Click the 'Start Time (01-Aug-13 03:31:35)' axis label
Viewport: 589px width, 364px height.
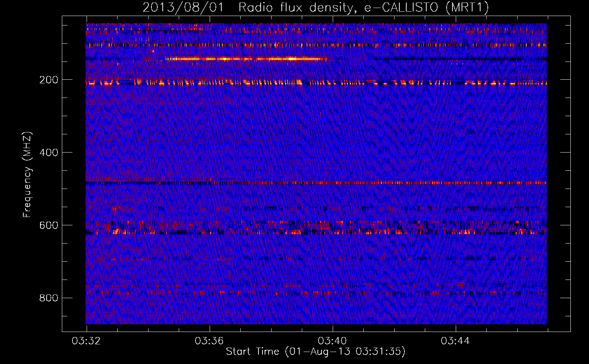(x=316, y=352)
